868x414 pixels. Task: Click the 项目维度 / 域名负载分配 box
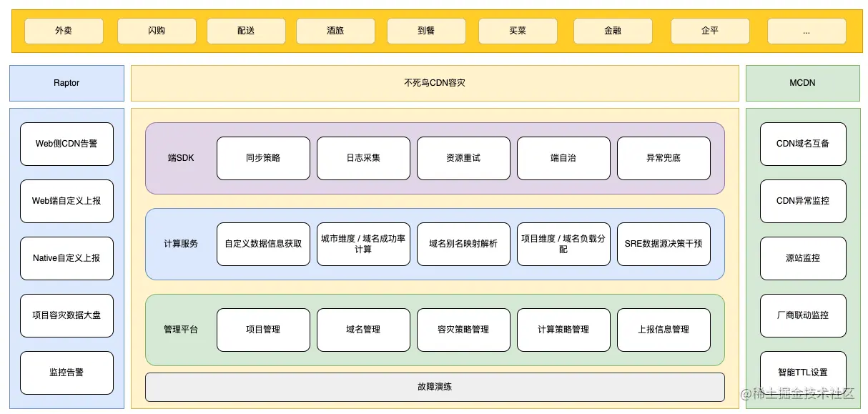coord(563,244)
